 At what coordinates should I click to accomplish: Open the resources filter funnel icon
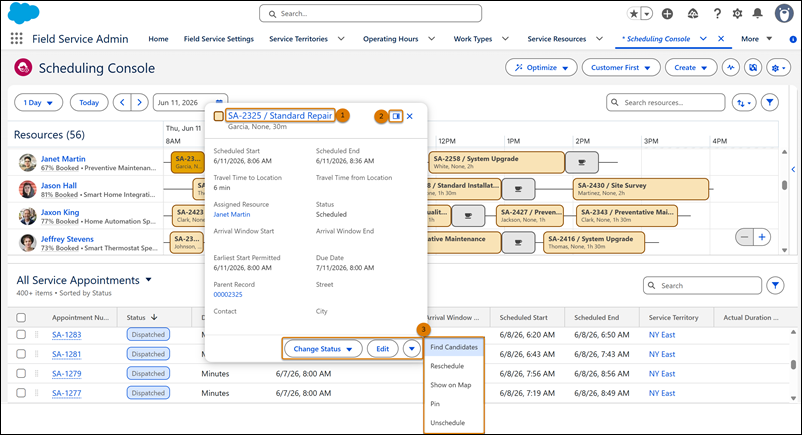point(770,102)
